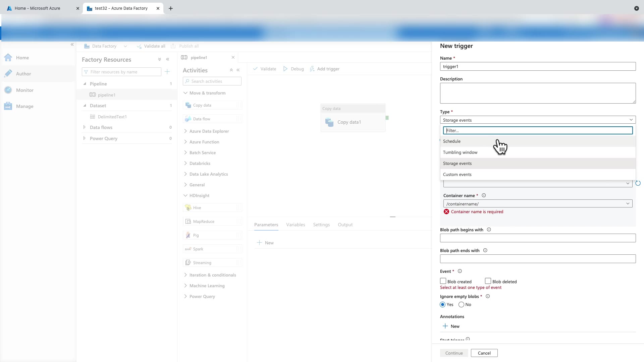
Task: Click the Copy data activity icon in list
Action: coord(189,105)
